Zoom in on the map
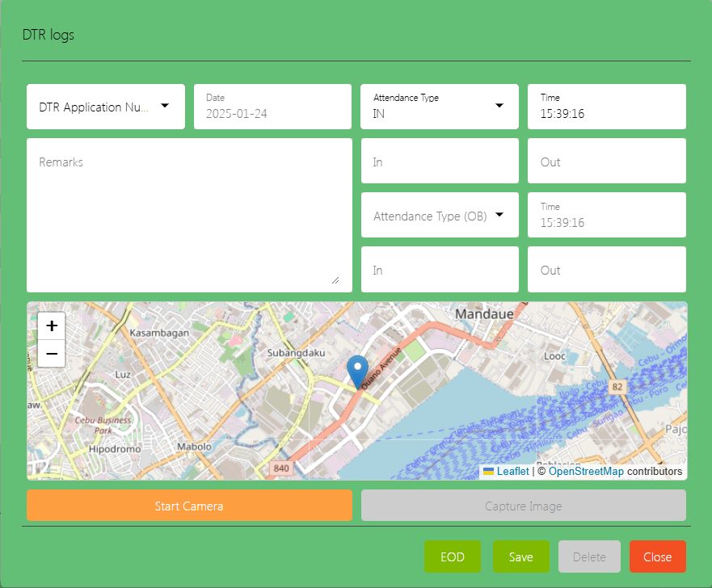Viewport: 712px width, 588px height. (51, 326)
